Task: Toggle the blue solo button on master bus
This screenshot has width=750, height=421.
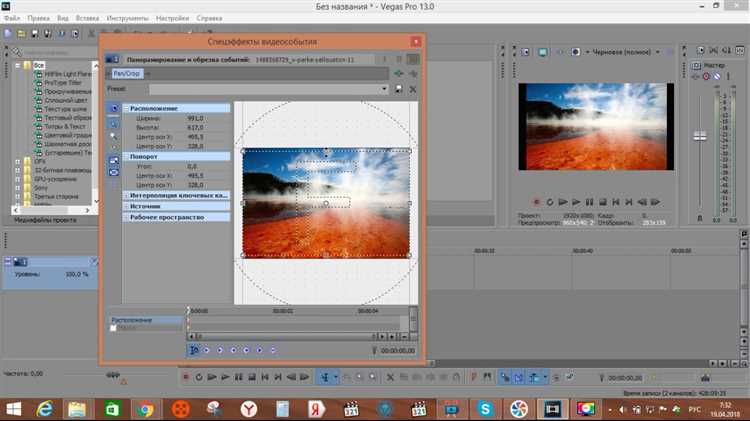Action: click(x=717, y=77)
